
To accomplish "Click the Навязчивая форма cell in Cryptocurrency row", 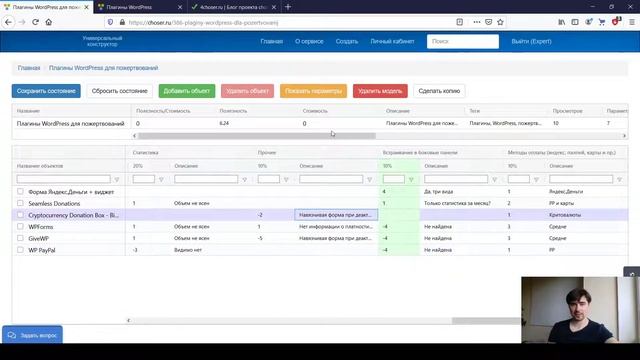I will [336, 215].
